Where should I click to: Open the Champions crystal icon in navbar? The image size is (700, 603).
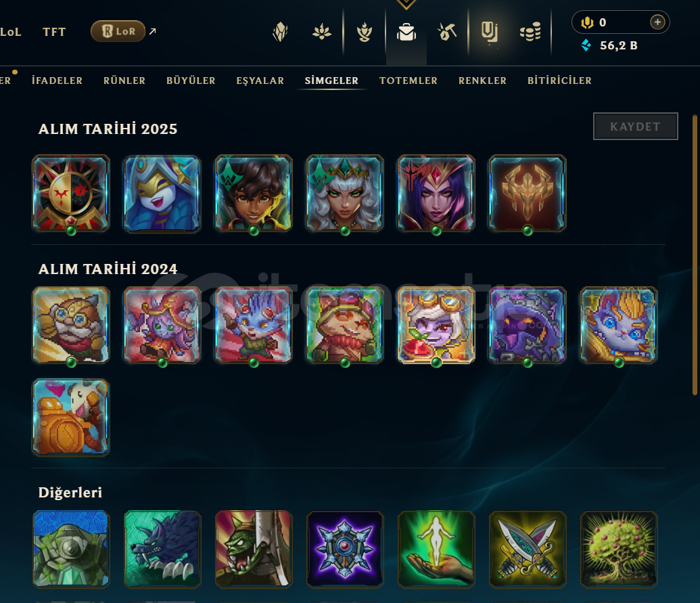281,32
